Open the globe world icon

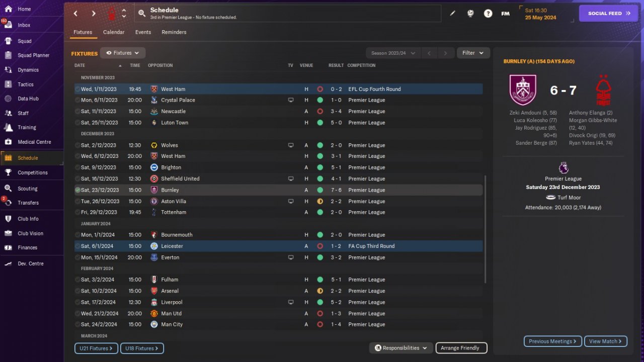[470, 14]
